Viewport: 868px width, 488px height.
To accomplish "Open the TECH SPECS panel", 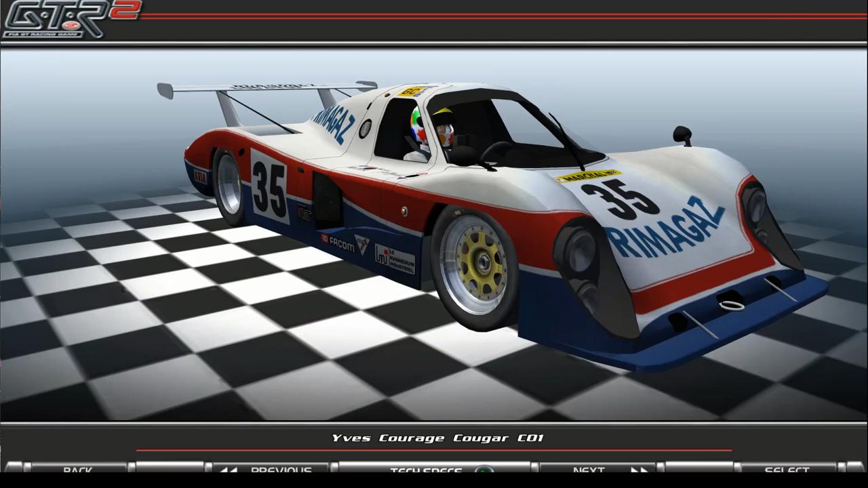I will [x=426, y=470].
